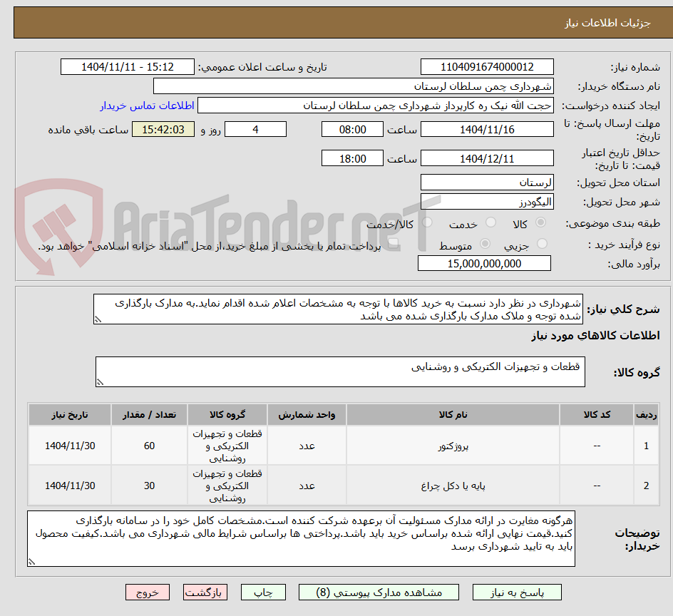Click the announcement date field 1404/11/11 - 15:12
The image size is (673, 616).
coord(128,67)
